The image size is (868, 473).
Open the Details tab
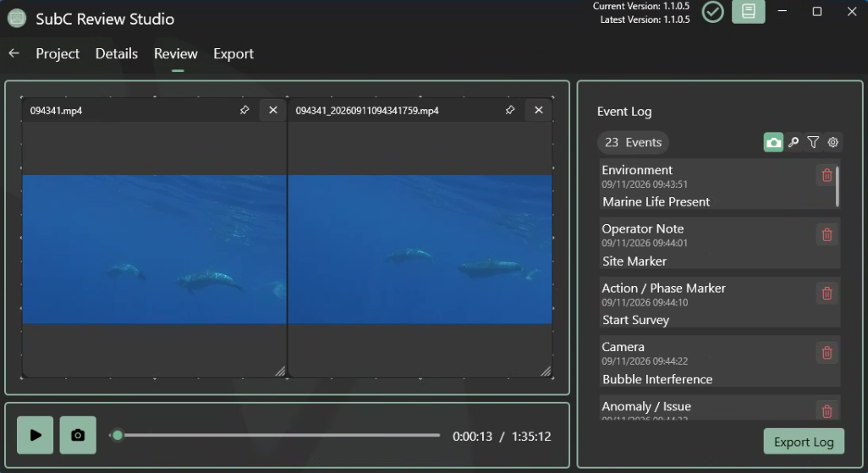(x=116, y=53)
